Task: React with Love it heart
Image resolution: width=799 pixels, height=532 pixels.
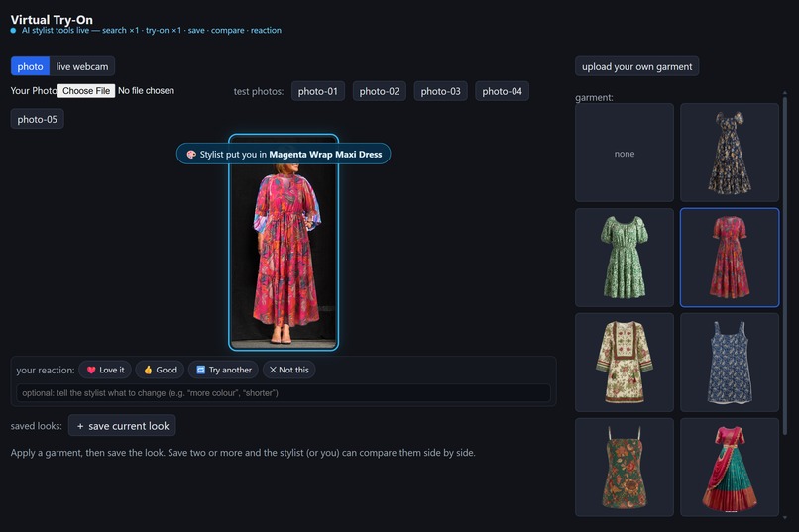Action: (105, 370)
